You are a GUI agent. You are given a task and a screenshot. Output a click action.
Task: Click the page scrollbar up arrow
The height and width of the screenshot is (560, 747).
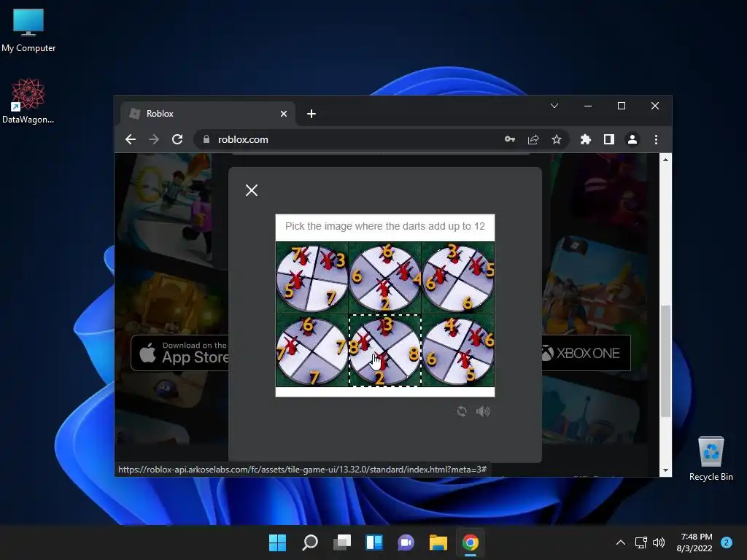tap(665, 160)
